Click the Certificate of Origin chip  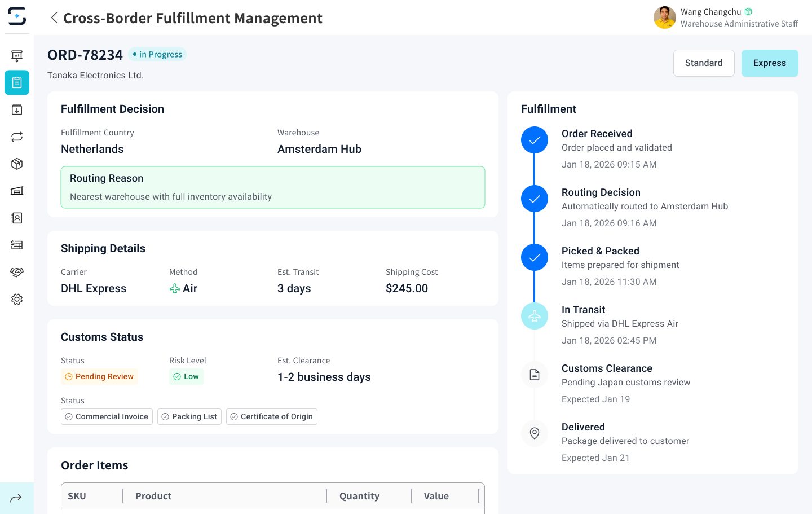click(x=271, y=416)
